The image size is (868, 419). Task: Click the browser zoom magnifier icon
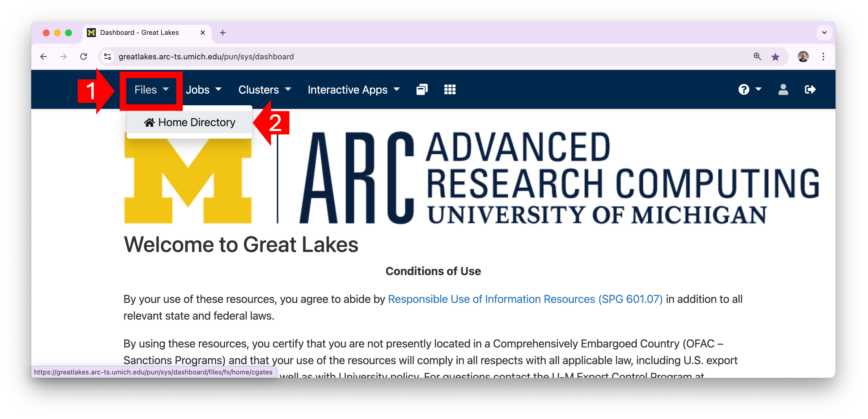pyautogui.click(x=757, y=57)
